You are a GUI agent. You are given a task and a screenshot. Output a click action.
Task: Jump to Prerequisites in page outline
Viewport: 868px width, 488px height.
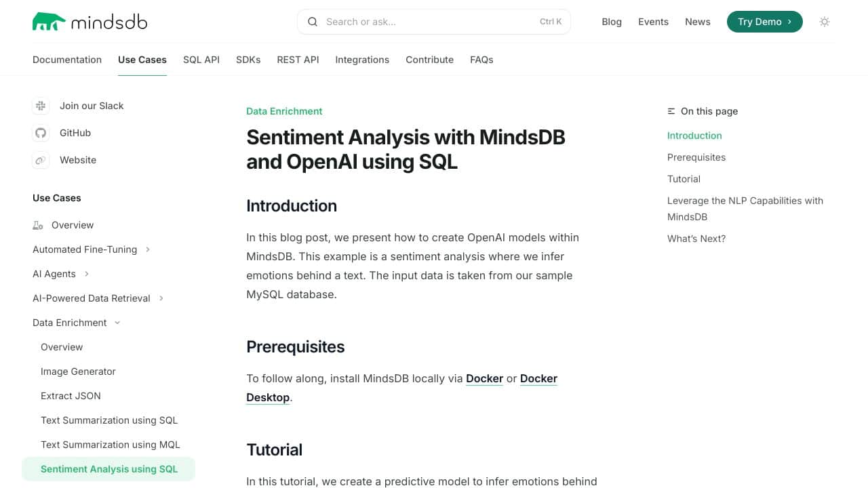click(696, 157)
